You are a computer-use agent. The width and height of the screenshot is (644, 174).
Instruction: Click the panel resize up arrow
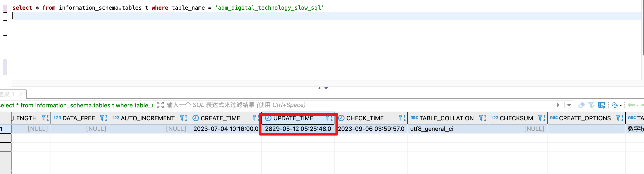pos(319,88)
